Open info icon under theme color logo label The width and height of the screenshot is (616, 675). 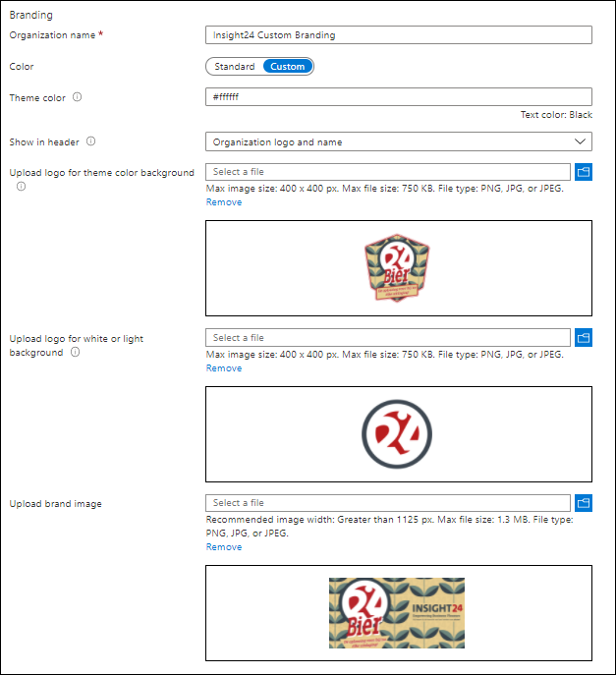click(x=21, y=187)
